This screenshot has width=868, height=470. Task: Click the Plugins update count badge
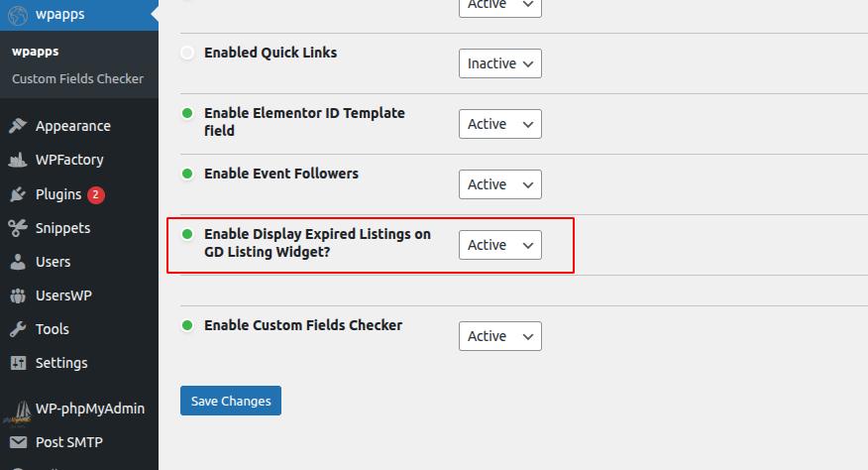coord(96,194)
